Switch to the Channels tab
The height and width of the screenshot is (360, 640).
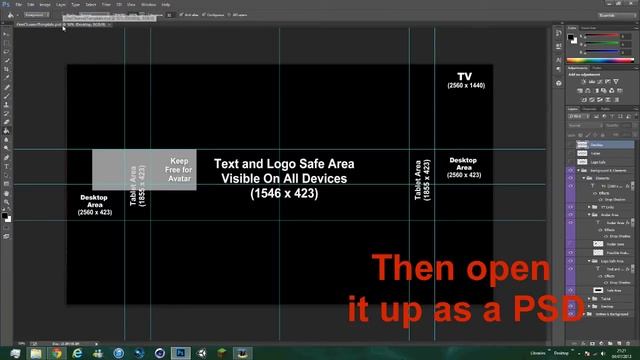point(589,109)
